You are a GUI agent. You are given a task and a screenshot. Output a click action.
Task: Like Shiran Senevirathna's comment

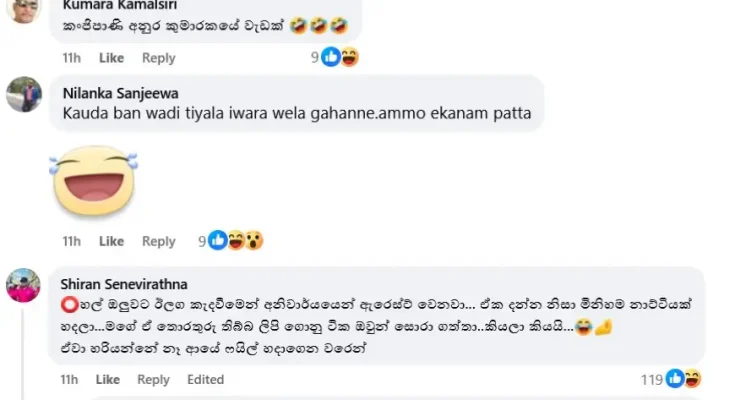click(x=107, y=380)
